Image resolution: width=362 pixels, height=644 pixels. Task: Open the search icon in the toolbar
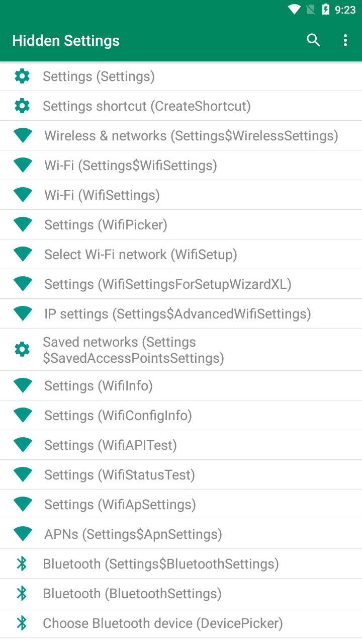(x=313, y=40)
